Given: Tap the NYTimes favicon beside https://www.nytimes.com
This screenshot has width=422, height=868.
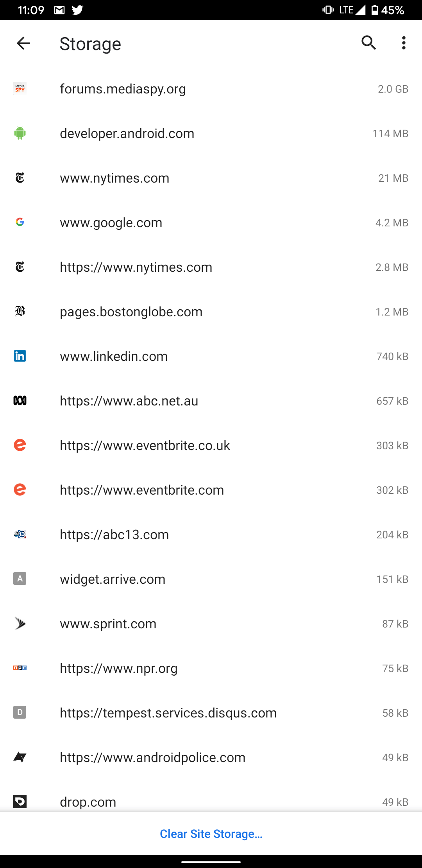Looking at the screenshot, I should tap(20, 267).
